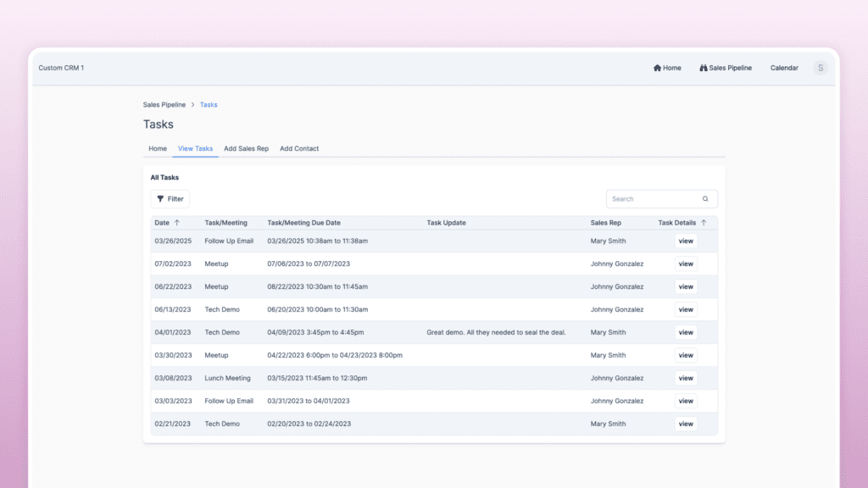Click the Tasks breadcrumb link
This screenshot has width=868, height=488.
point(209,104)
